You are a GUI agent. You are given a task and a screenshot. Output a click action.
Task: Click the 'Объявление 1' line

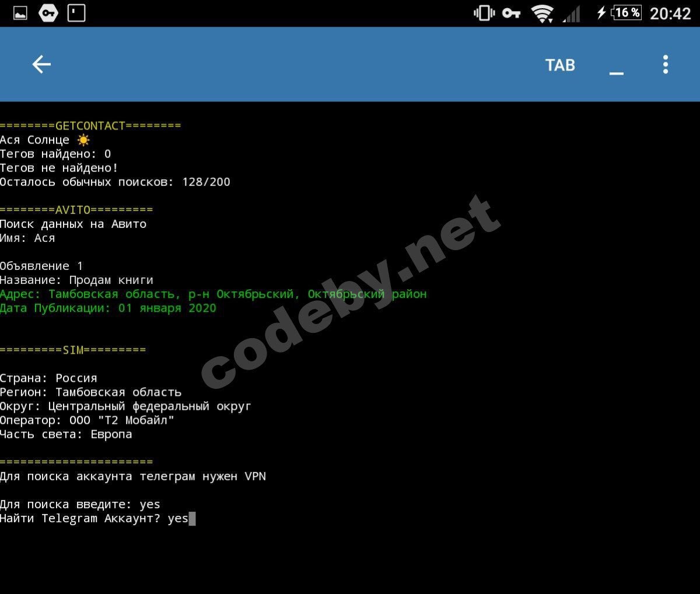pos(41,266)
